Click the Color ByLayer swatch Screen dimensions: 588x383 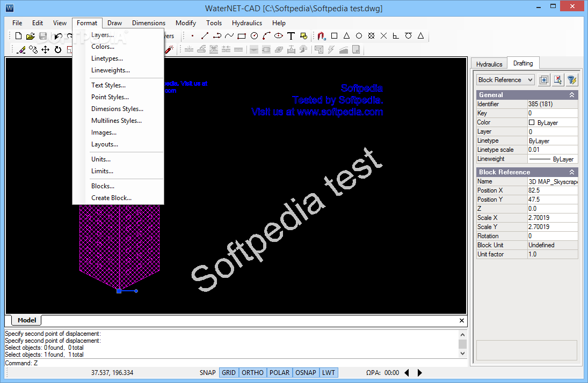coord(532,122)
